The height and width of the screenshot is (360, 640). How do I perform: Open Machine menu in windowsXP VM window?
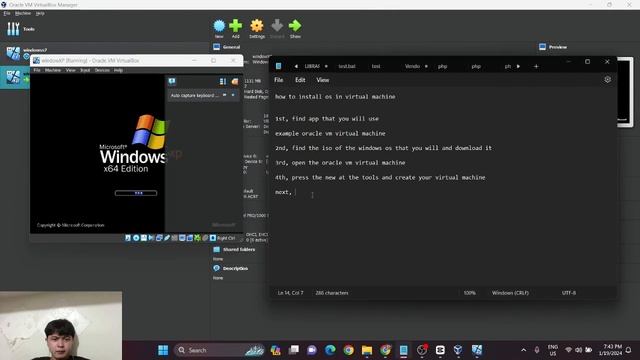click(x=53, y=70)
